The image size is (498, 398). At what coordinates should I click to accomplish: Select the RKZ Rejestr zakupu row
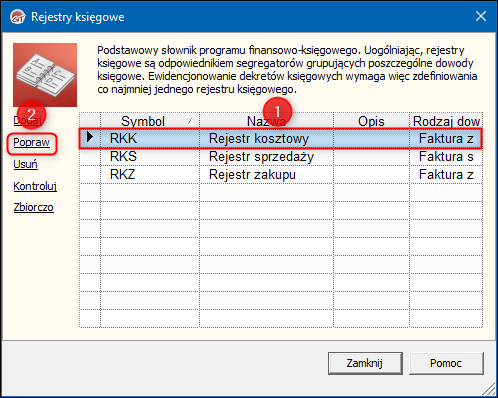281,174
